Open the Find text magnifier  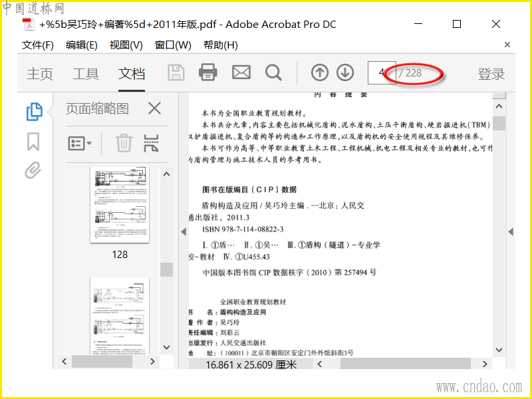pos(273,72)
